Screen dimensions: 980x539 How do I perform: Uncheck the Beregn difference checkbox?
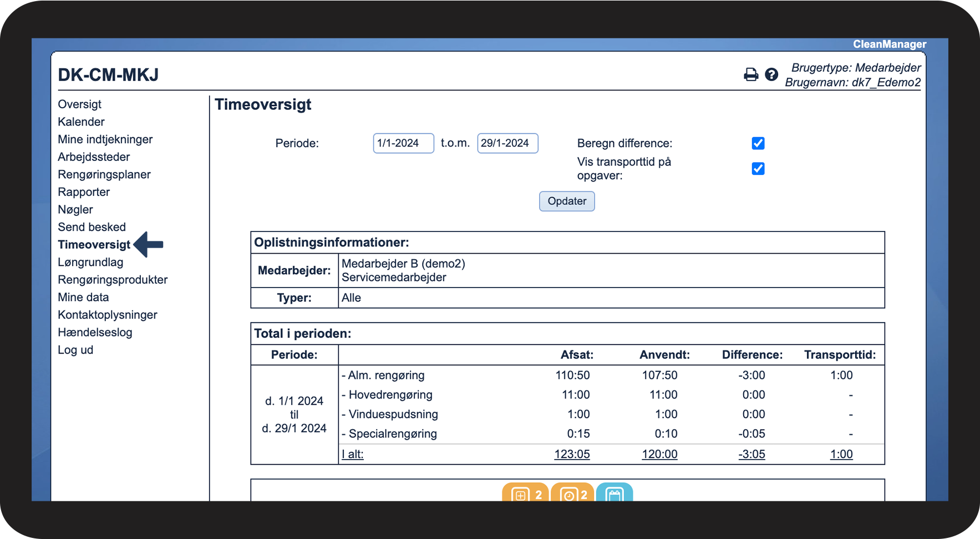tap(758, 143)
